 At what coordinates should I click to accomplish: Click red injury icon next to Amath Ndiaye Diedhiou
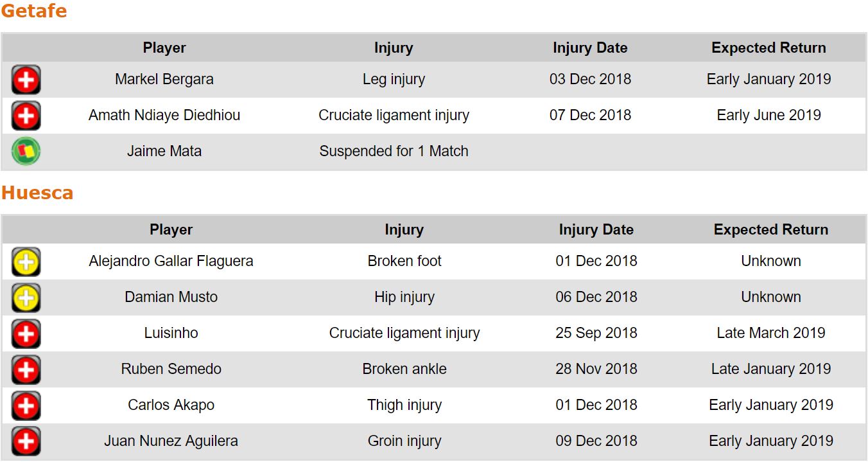[26, 116]
